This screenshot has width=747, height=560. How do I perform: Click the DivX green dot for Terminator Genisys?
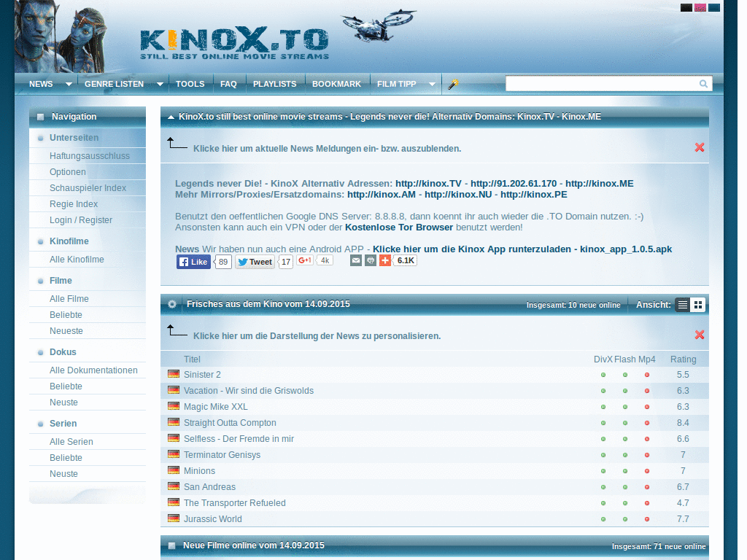(603, 455)
